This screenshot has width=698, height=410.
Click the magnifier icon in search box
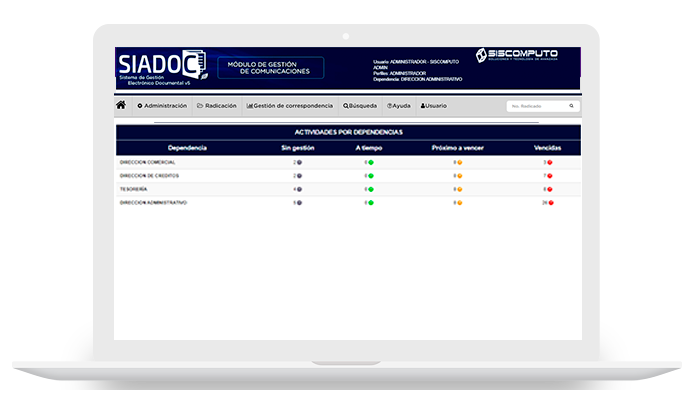pyautogui.click(x=572, y=105)
